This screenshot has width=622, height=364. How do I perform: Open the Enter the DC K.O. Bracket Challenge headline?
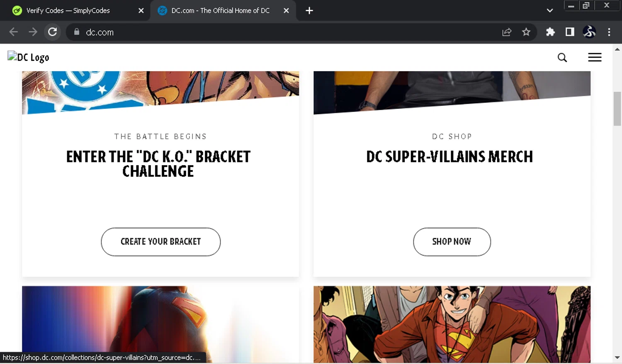tap(158, 164)
